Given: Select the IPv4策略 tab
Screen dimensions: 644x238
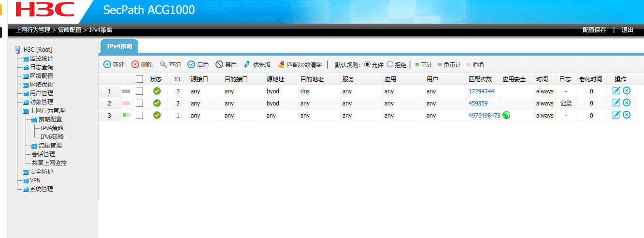Looking at the screenshot, I should pos(119,46).
